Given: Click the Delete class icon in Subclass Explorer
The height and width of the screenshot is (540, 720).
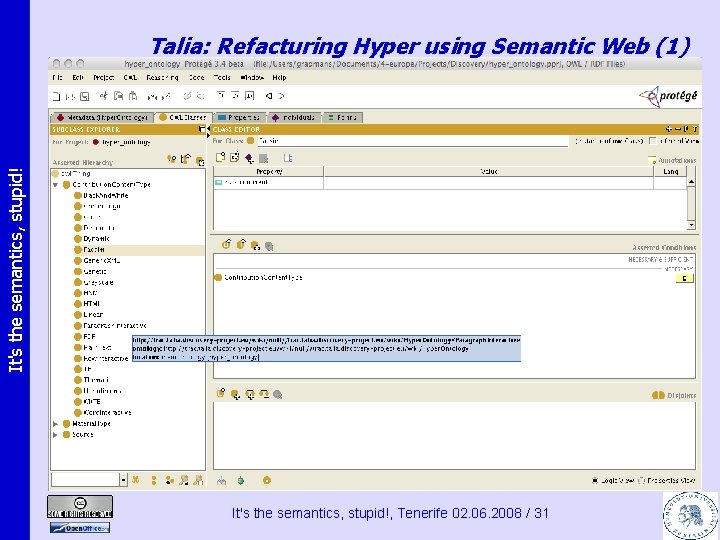Looking at the screenshot, I should pyautogui.click(x=200, y=160).
